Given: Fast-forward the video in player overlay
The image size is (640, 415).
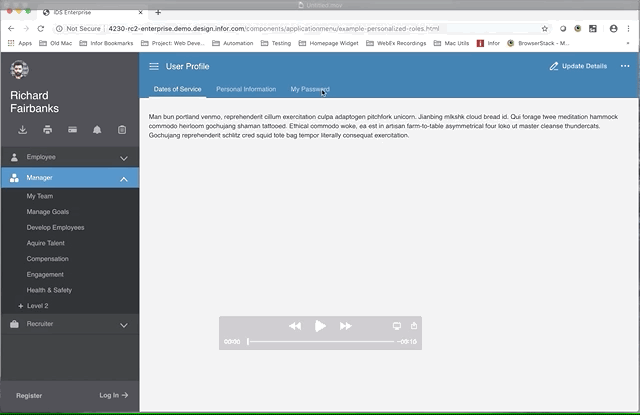Looking at the screenshot, I should pyautogui.click(x=346, y=326).
